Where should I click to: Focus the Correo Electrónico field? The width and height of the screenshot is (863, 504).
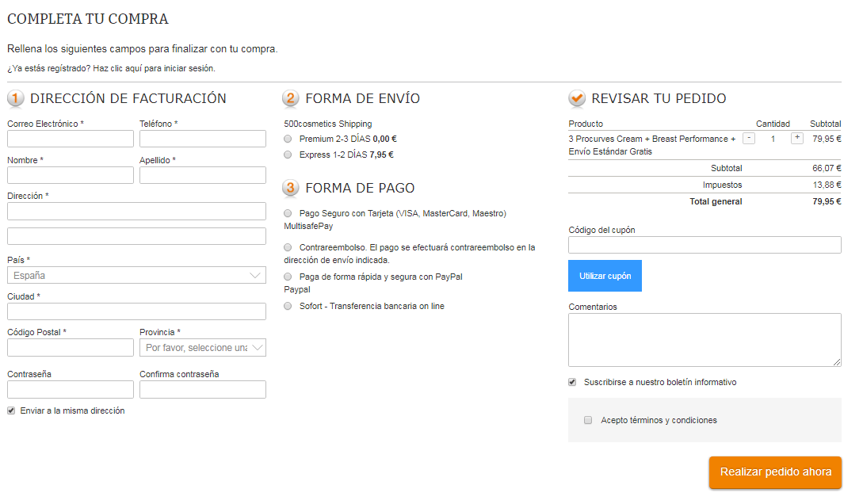point(71,139)
